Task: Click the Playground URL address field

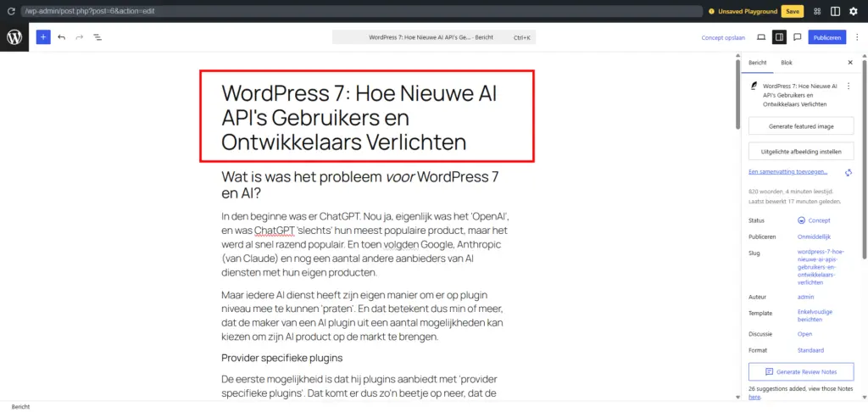Action: [361, 11]
